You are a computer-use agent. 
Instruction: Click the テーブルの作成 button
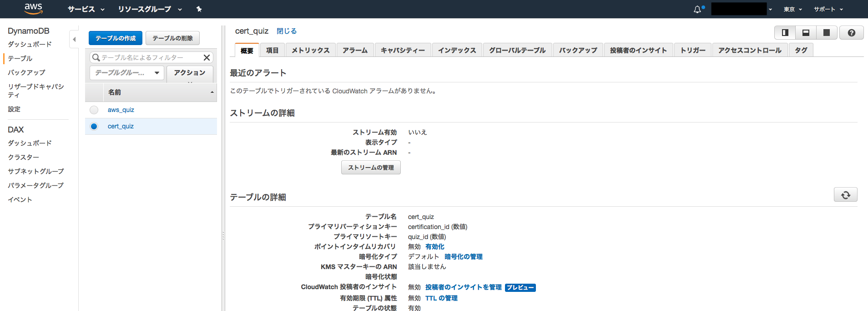(116, 38)
